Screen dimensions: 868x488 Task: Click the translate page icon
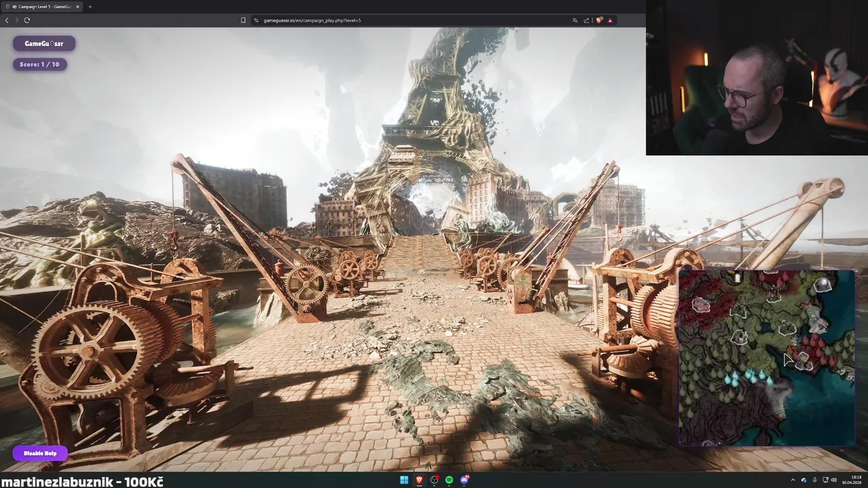coord(575,20)
